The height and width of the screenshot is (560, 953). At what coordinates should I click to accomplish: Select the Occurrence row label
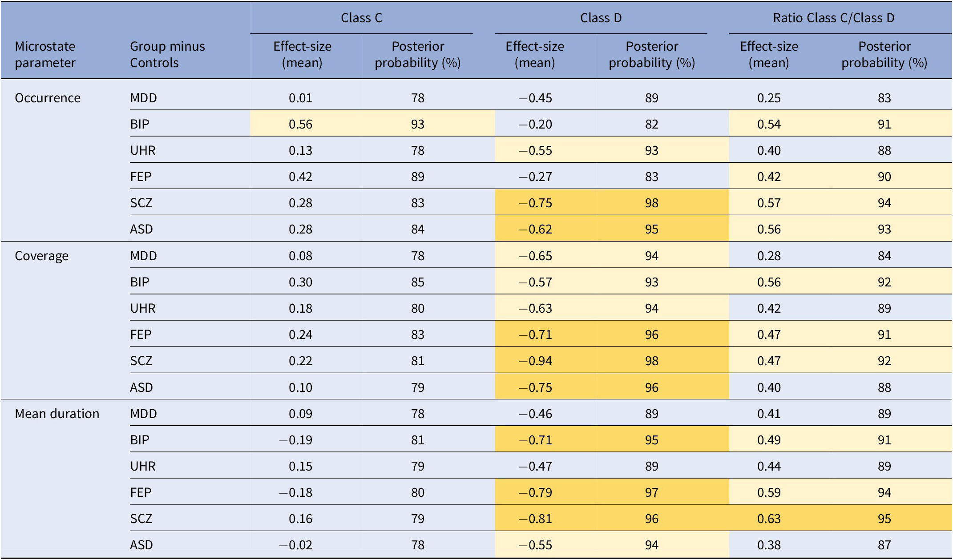[48, 98]
